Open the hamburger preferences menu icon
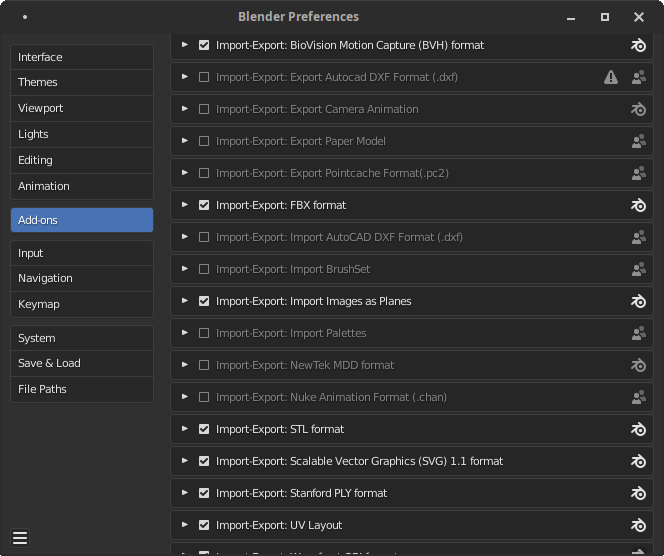Screen dimensions: 664x556 (20, 538)
